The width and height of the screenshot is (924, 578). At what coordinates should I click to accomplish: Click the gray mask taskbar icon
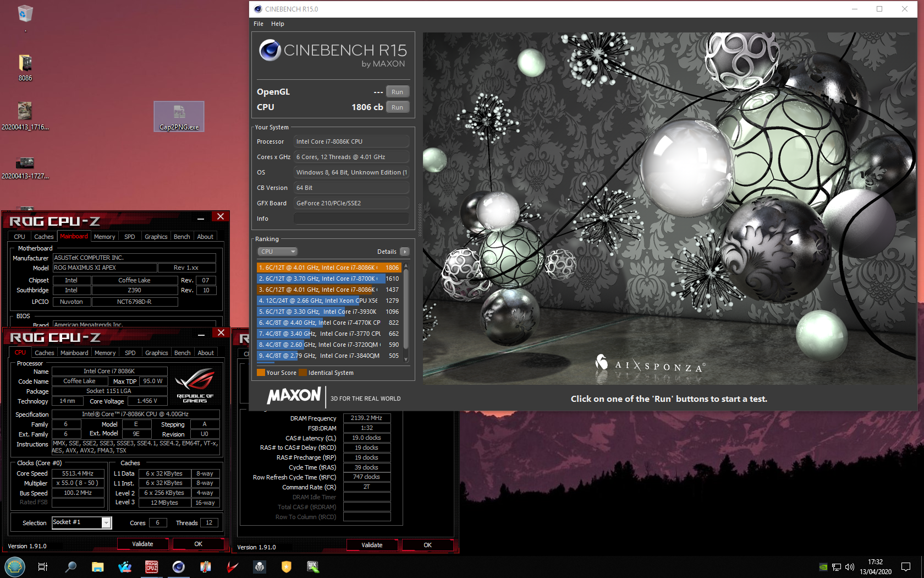[x=260, y=566]
